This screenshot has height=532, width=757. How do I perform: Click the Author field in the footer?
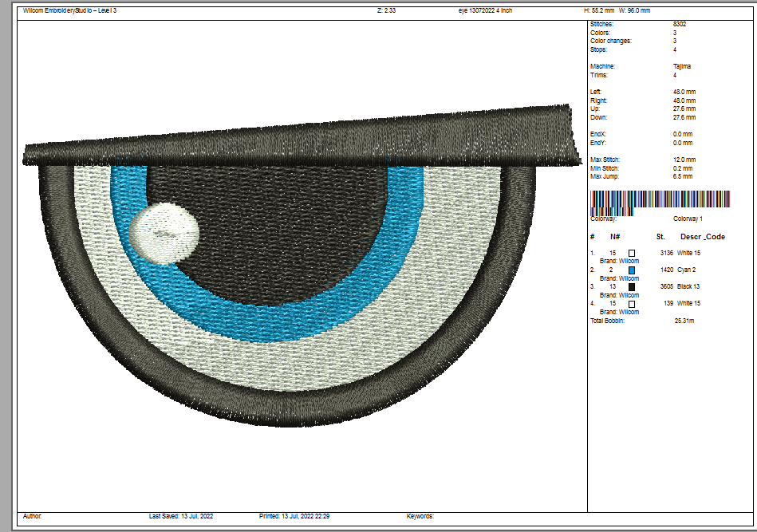(33, 516)
